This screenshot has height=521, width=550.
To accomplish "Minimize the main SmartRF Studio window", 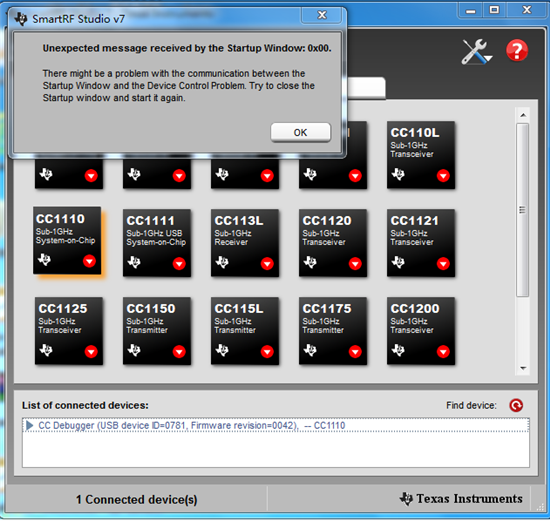I will pyautogui.click(x=470, y=11).
